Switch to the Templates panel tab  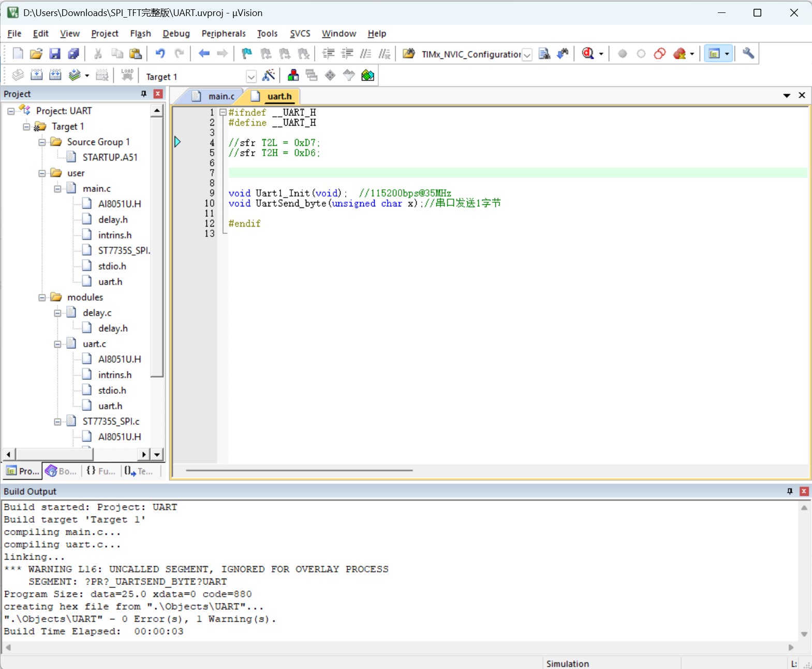click(x=139, y=471)
